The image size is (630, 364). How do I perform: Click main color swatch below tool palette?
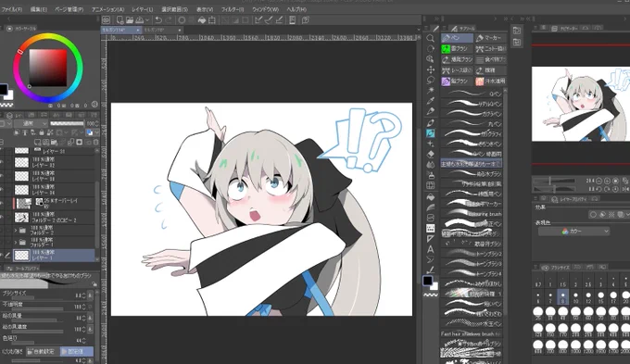point(427,281)
